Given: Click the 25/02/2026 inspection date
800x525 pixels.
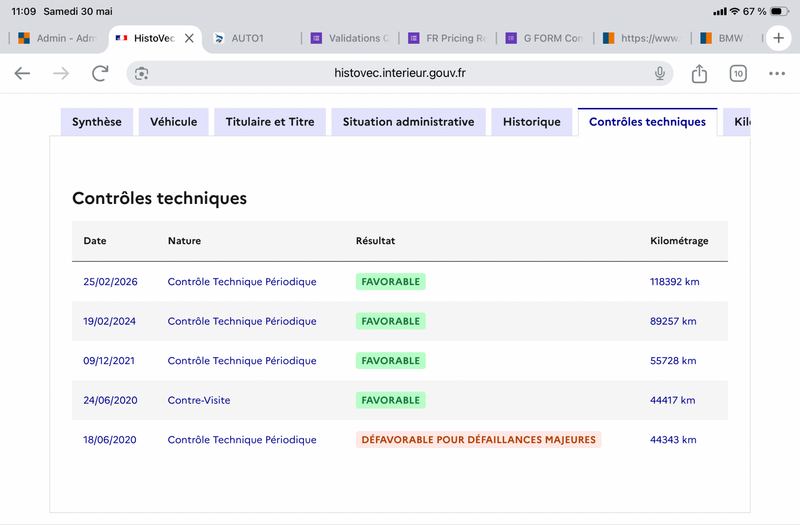Looking at the screenshot, I should click(110, 282).
